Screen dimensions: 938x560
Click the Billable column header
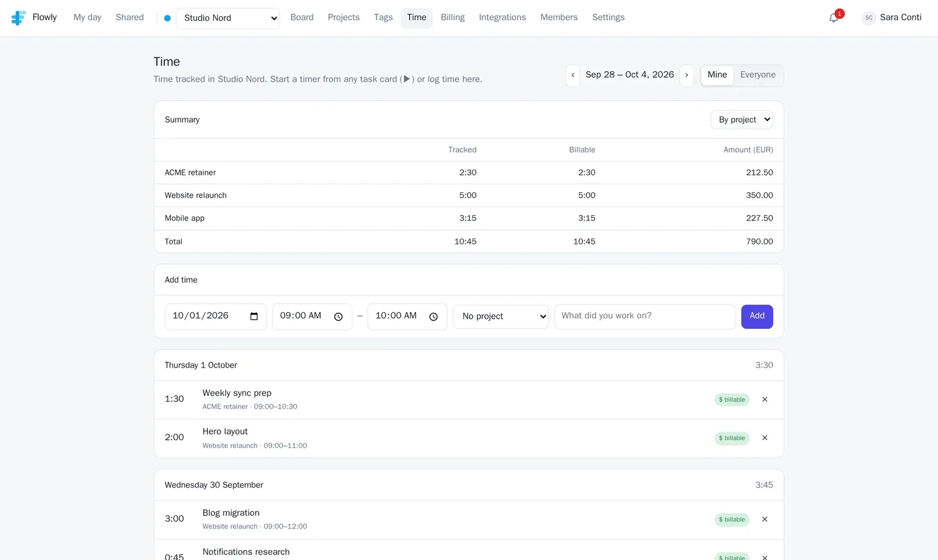pyautogui.click(x=582, y=150)
